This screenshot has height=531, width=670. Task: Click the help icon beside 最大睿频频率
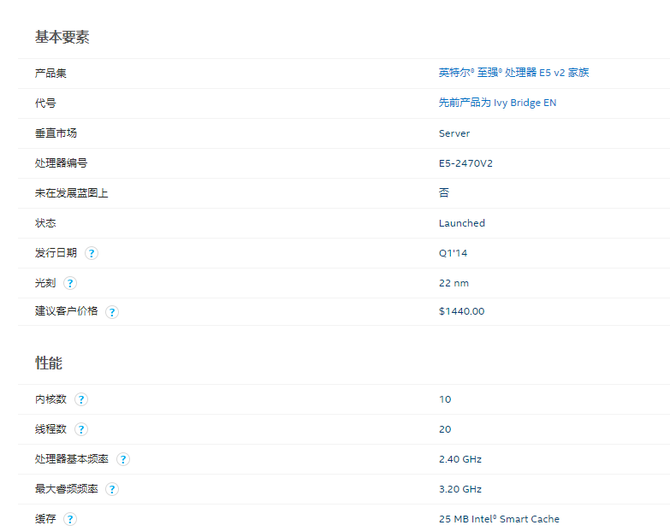[112, 489]
